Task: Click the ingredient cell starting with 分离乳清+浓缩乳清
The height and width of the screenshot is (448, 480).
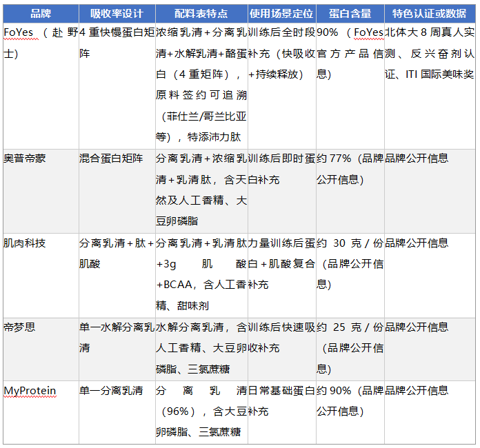Action: coord(201,191)
